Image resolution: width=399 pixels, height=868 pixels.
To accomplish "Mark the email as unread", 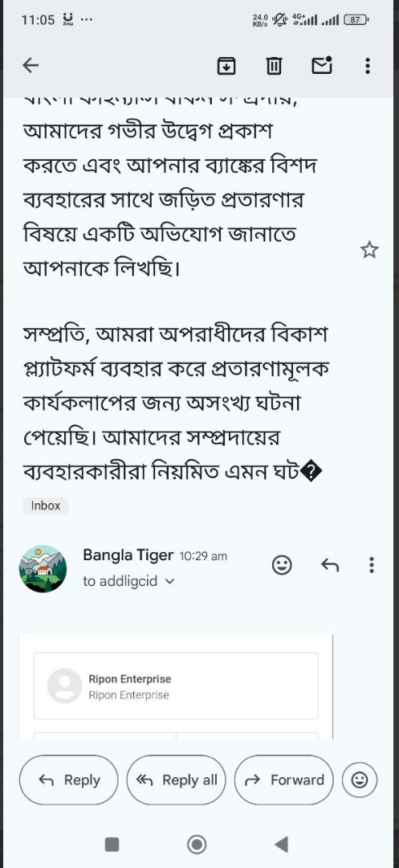I will click(322, 65).
